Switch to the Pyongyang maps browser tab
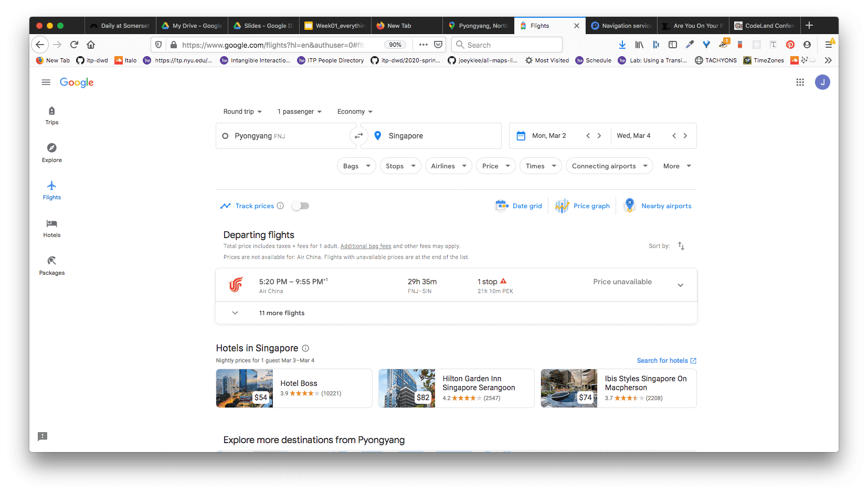This screenshot has width=868, height=494. pyautogui.click(x=478, y=26)
